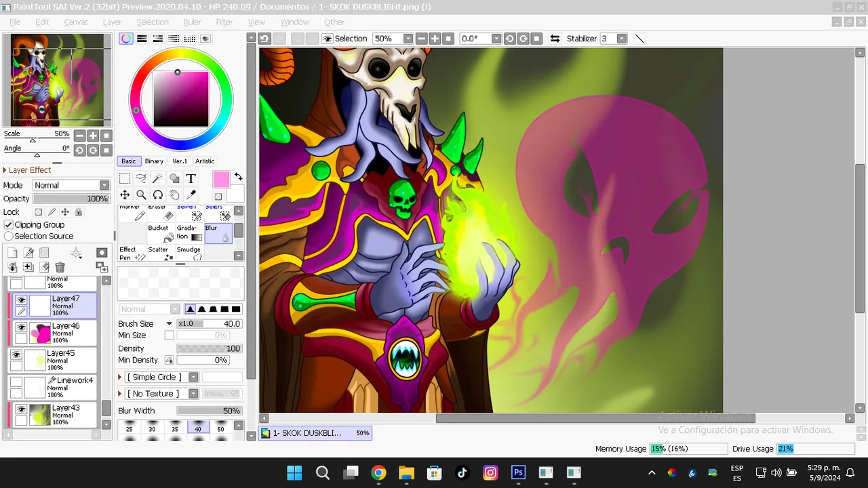
Task: Create a new normal layer
Action: point(12,252)
